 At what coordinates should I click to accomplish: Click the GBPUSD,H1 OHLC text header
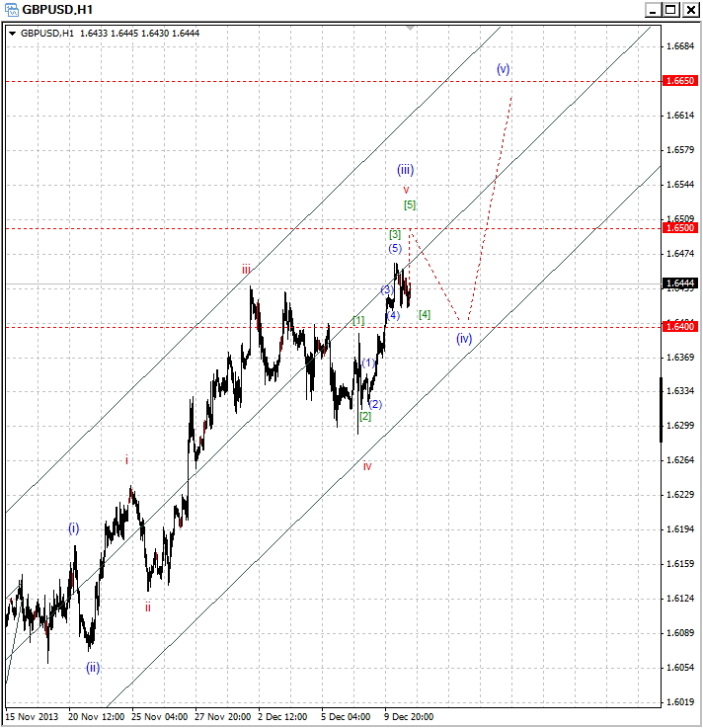[x=110, y=34]
